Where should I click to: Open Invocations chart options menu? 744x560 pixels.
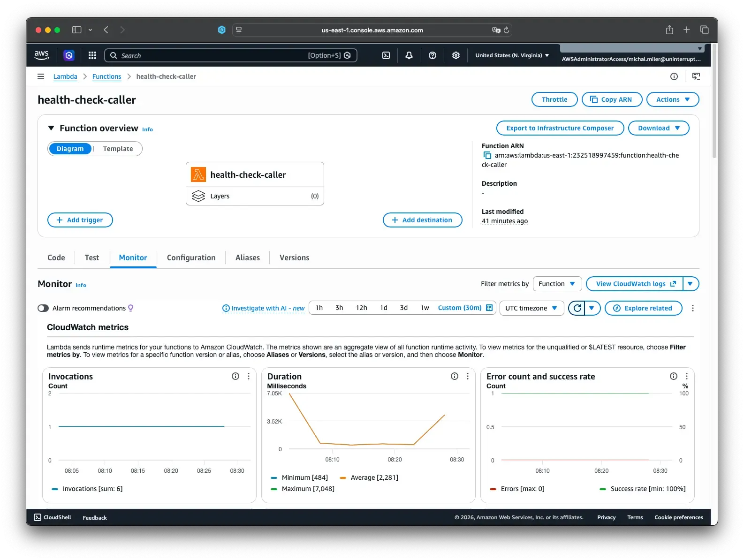click(249, 376)
